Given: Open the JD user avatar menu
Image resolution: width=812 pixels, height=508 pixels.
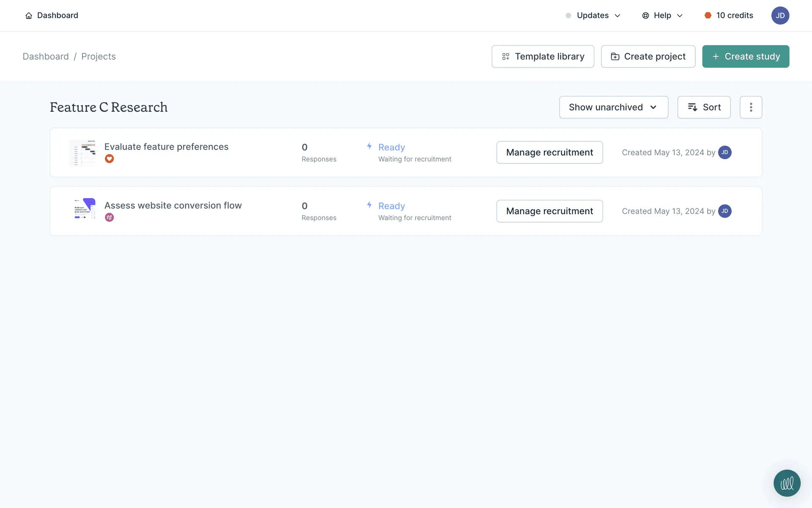Looking at the screenshot, I should (780, 16).
